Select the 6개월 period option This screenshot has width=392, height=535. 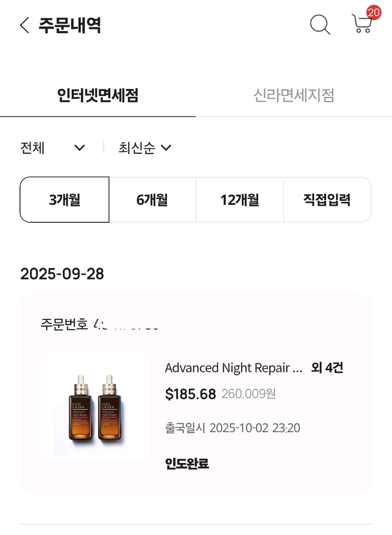pyautogui.click(x=152, y=200)
